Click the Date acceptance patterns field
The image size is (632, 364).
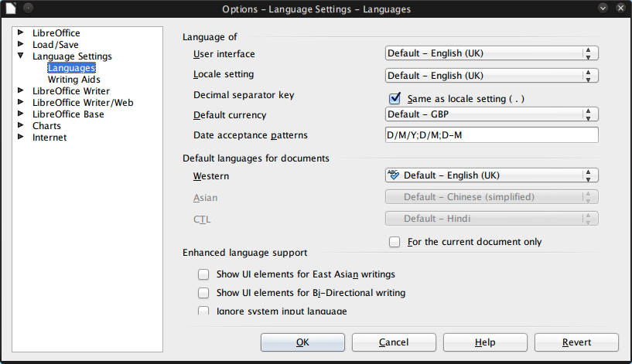click(x=491, y=135)
